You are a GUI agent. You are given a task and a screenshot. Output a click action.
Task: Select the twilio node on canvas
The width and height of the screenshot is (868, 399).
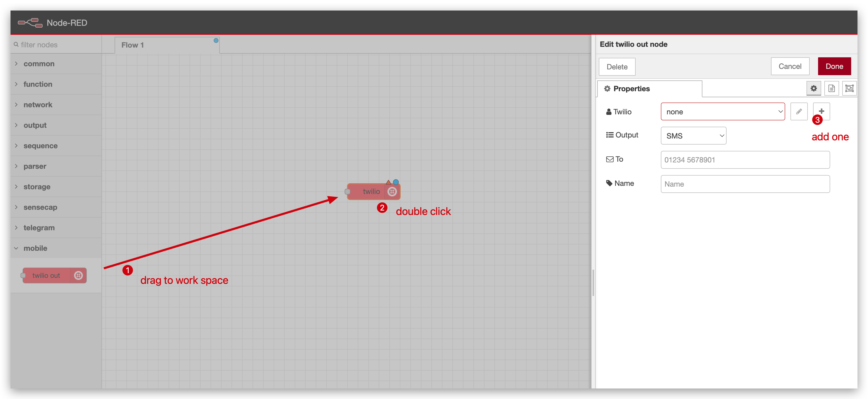tap(373, 191)
